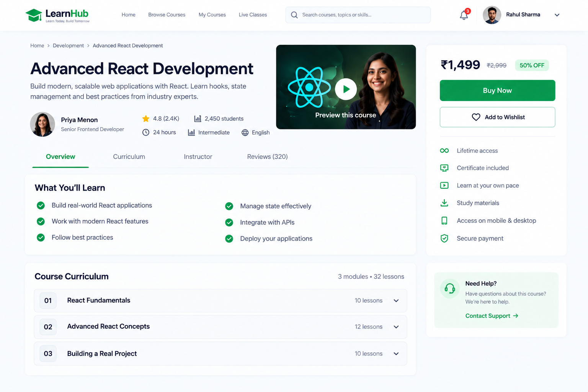Open the notifications bell icon
This screenshot has width=588, height=392.
click(x=464, y=15)
